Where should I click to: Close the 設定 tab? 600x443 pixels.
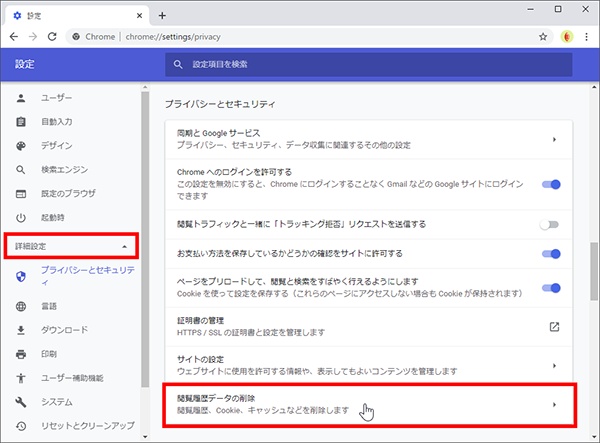139,16
